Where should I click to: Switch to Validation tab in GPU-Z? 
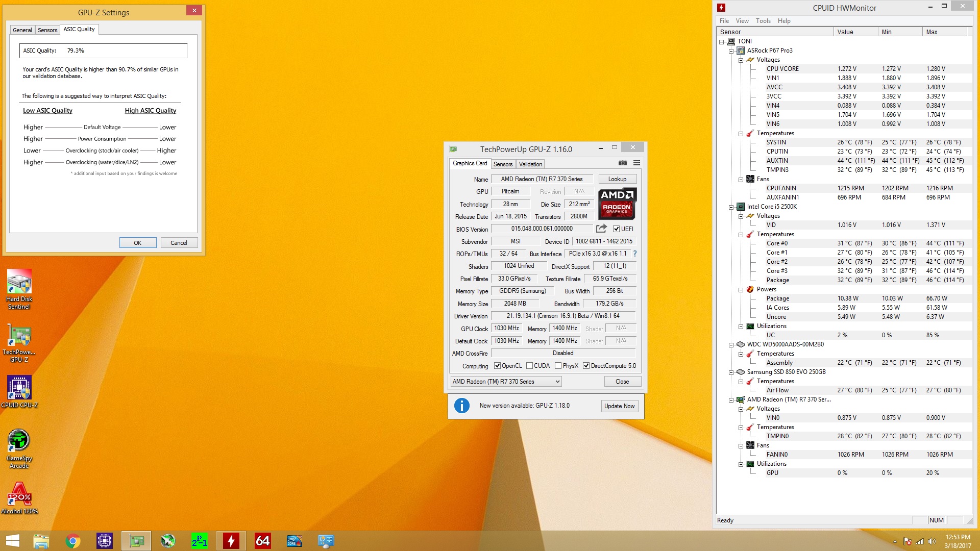[x=530, y=164]
